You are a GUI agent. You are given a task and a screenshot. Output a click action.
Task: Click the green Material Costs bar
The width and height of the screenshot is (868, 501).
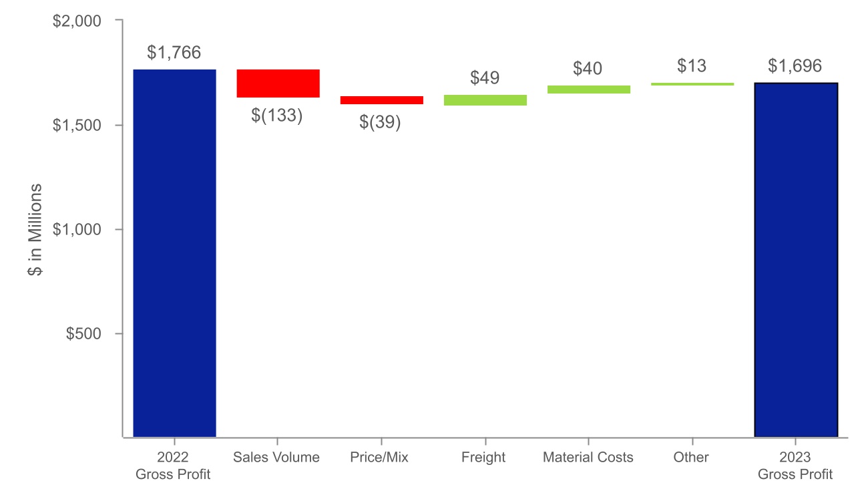[589, 90]
